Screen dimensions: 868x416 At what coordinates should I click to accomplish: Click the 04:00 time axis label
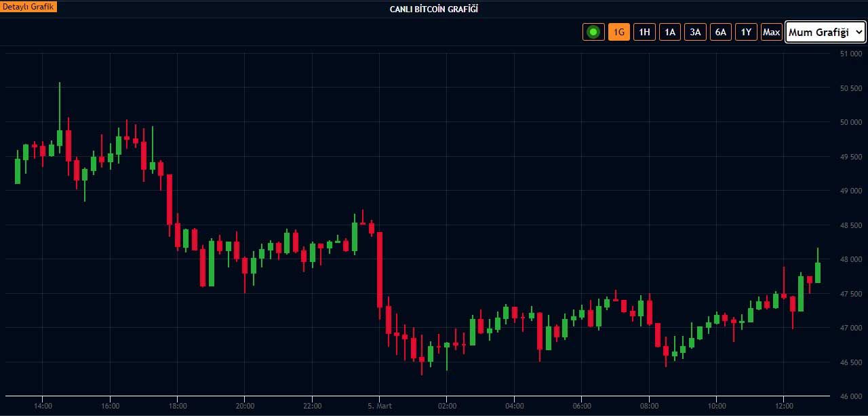(514, 406)
